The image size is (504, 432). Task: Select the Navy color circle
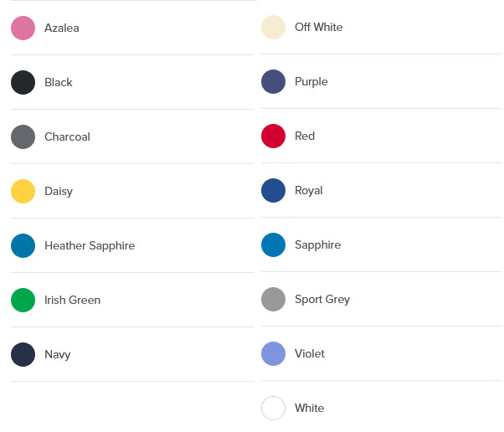(x=23, y=354)
